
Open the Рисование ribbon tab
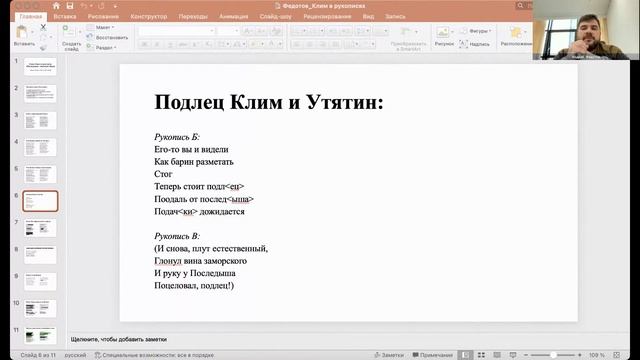(x=103, y=17)
